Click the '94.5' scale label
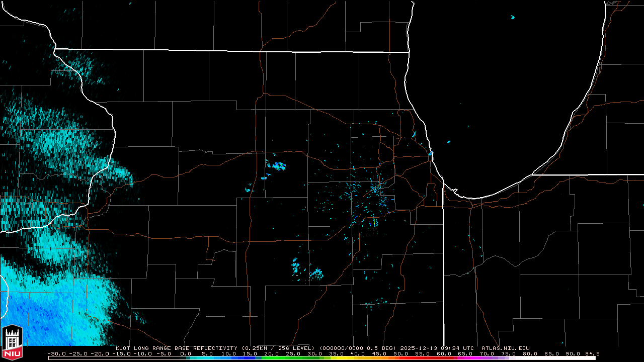 (593, 353)
